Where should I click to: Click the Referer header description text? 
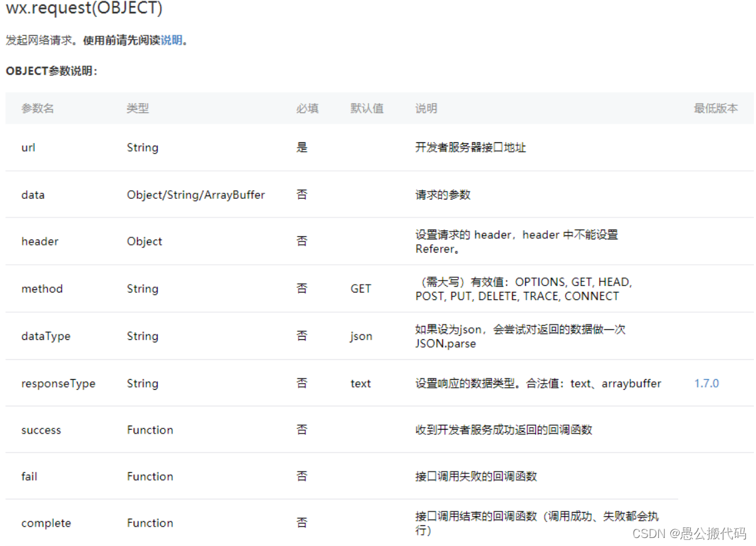pyautogui.click(x=517, y=241)
